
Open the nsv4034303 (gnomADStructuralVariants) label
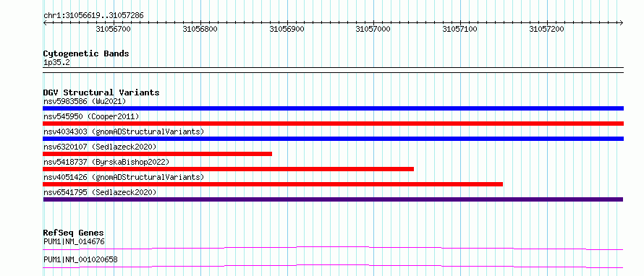124,131
